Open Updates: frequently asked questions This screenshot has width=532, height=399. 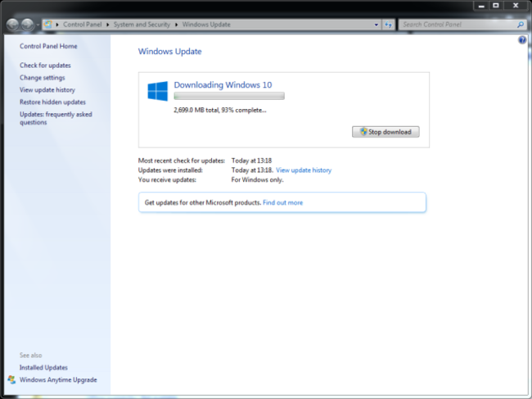[x=56, y=118]
